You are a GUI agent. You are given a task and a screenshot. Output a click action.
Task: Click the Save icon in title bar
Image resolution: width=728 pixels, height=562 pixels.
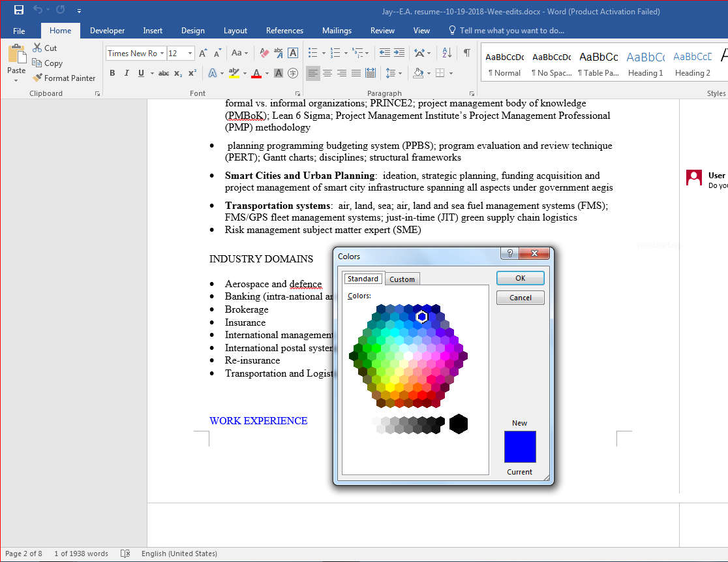[x=19, y=10]
